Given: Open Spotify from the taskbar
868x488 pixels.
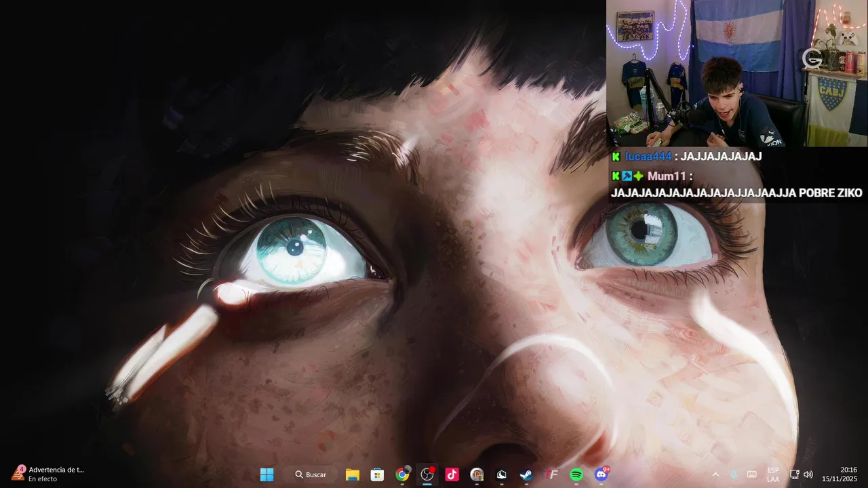Looking at the screenshot, I should (576, 474).
